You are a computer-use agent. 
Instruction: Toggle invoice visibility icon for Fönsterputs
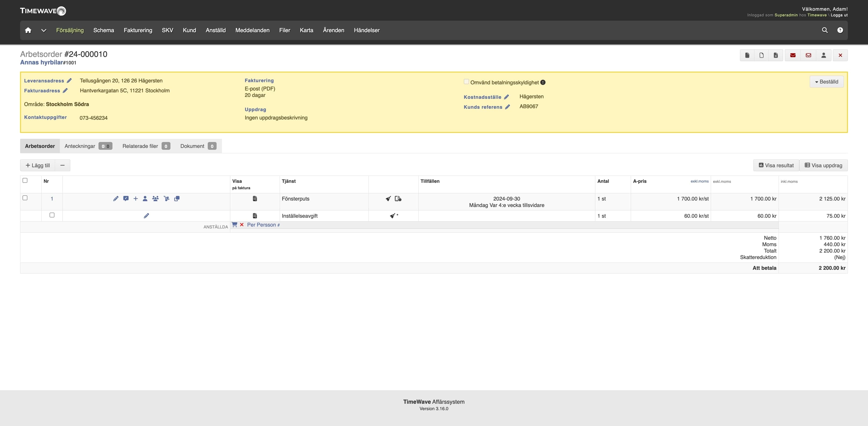click(255, 199)
